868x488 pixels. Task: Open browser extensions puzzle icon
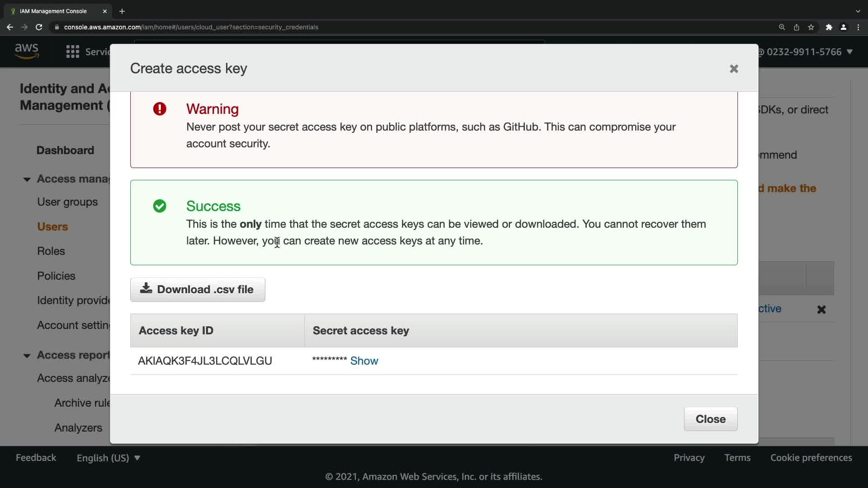pyautogui.click(x=829, y=27)
